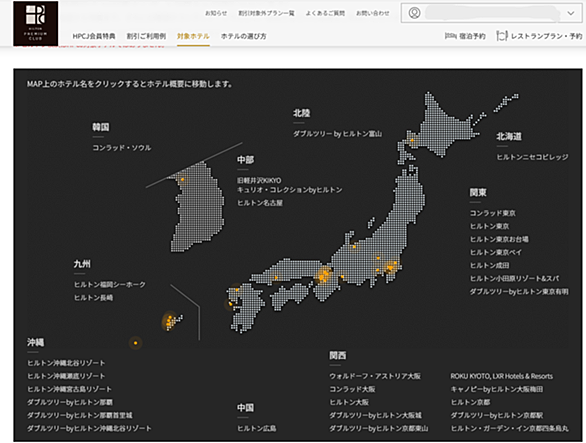Screen dimensions: 586x443
Task: Click the restaurant icon beside レストランプラン・予約
Action: click(502, 36)
